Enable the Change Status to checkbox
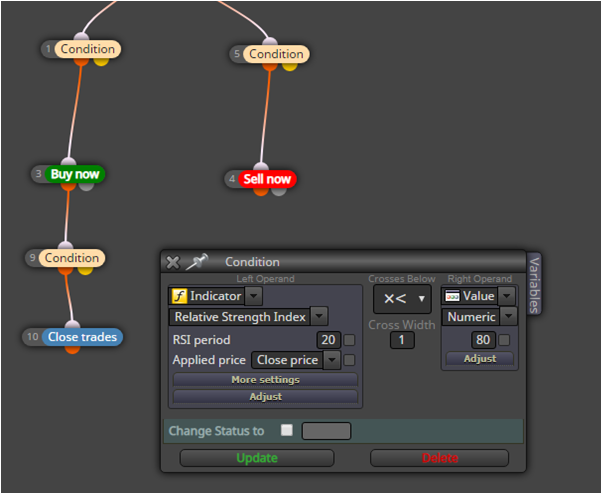This screenshot has height=494, width=602. click(287, 430)
